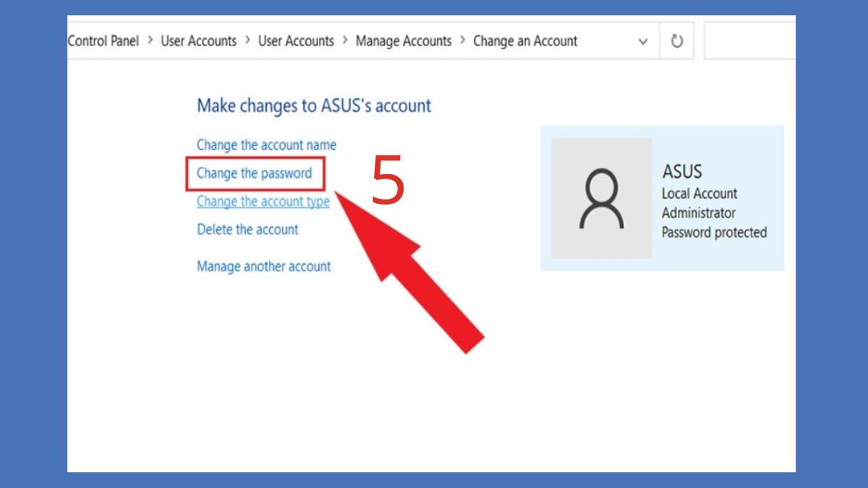Go to first User Accounts breadcrumb
The height and width of the screenshot is (488, 868).
pos(198,41)
